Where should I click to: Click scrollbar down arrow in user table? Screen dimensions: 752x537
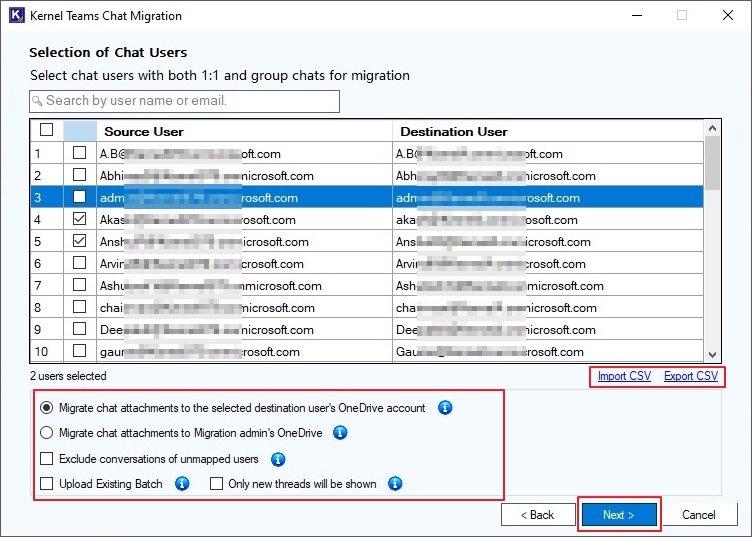(x=712, y=355)
